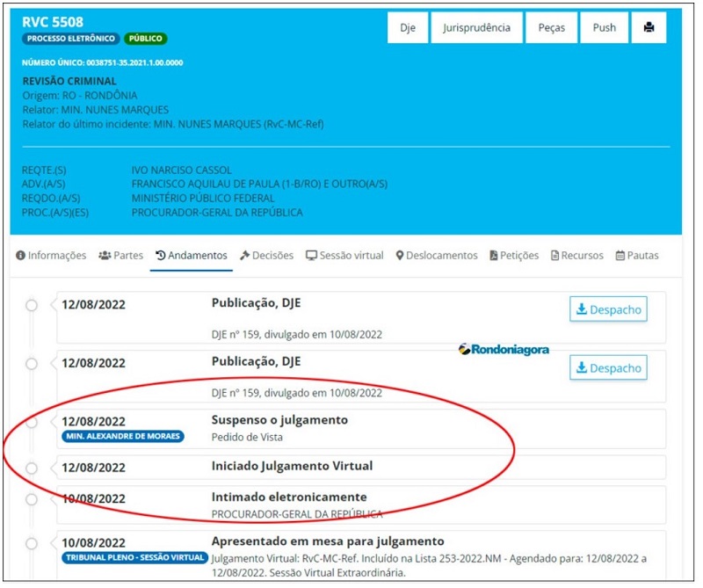This screenshot has height=588, width=703.
Task: Open the Dje button
Action: tap(408, 28)
